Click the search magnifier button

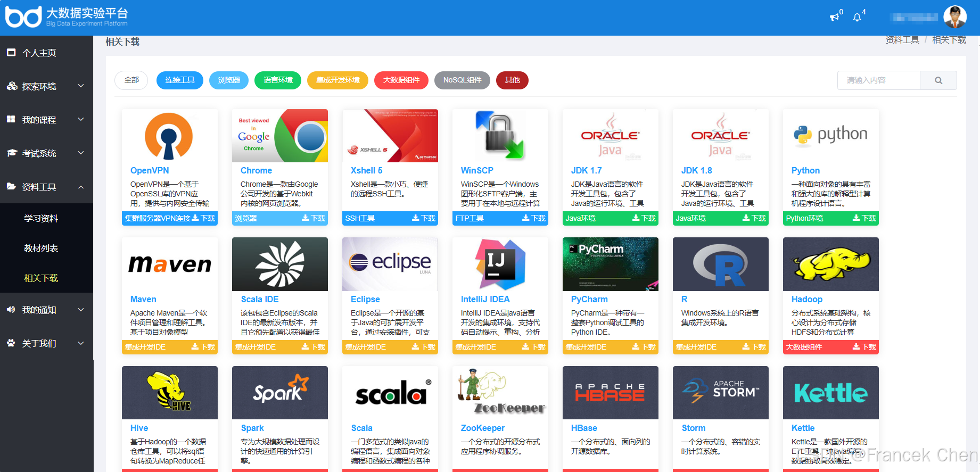pos(938,80)
